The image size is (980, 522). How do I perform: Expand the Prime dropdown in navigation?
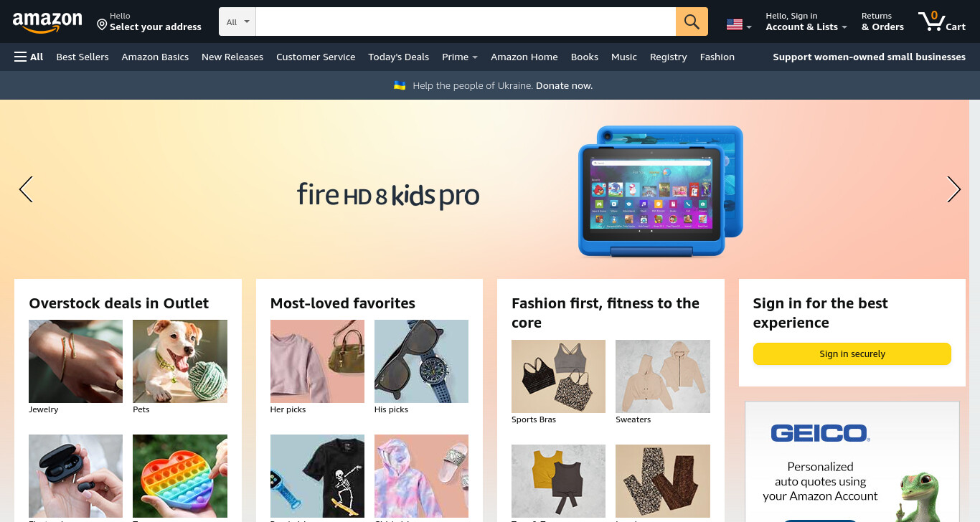click(460, 57)
